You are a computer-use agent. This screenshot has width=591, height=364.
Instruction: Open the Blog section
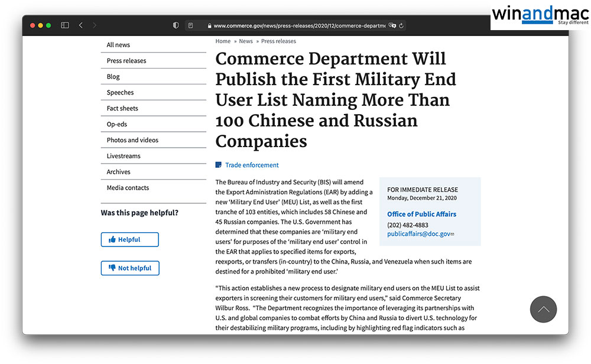[113, 76]
